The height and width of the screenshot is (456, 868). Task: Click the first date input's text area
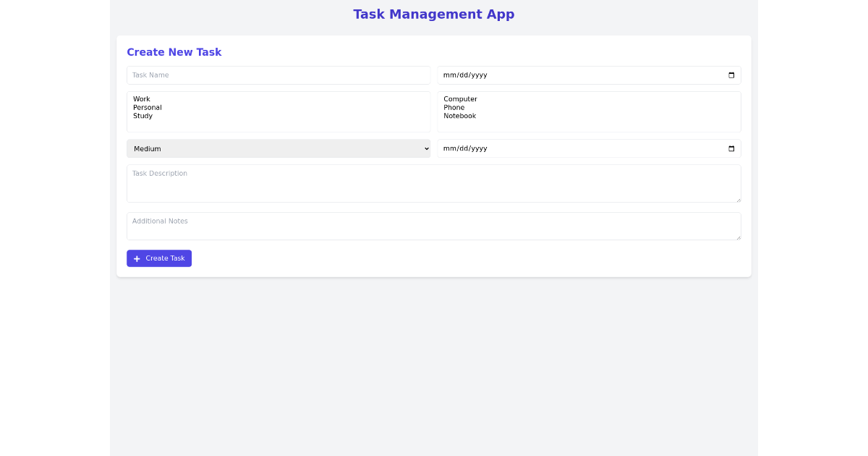(465, 75)
